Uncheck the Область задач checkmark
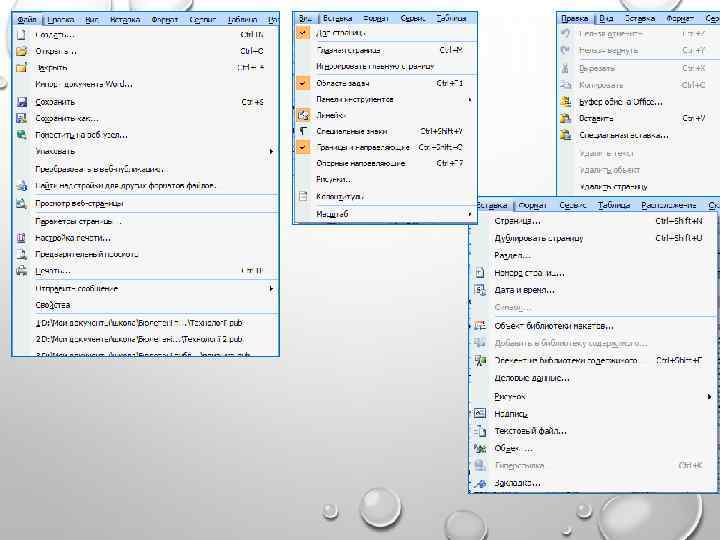The height and width of the screenshot is (540, 720). click(303, 84)
